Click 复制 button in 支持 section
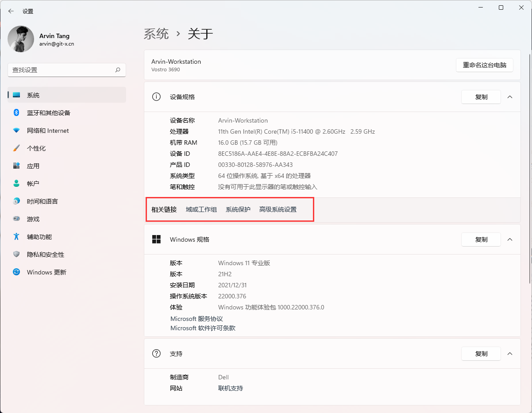Image resolution: width=532 pixels, height=413 pixels. 481,354
